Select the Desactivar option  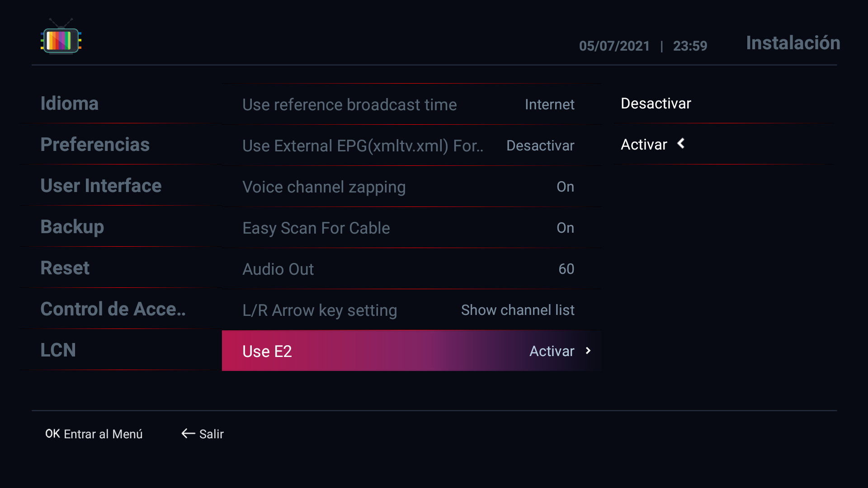(x=656, y=103)
